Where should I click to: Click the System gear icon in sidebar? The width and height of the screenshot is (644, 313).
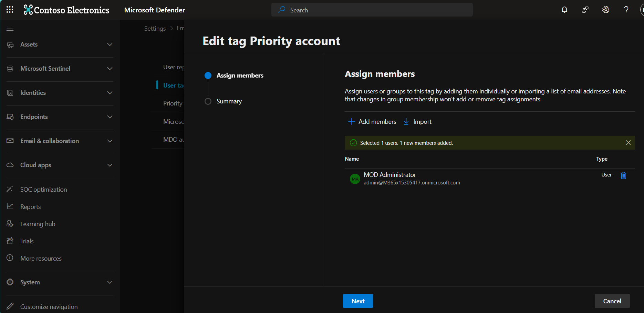click(x=10, y=282)
